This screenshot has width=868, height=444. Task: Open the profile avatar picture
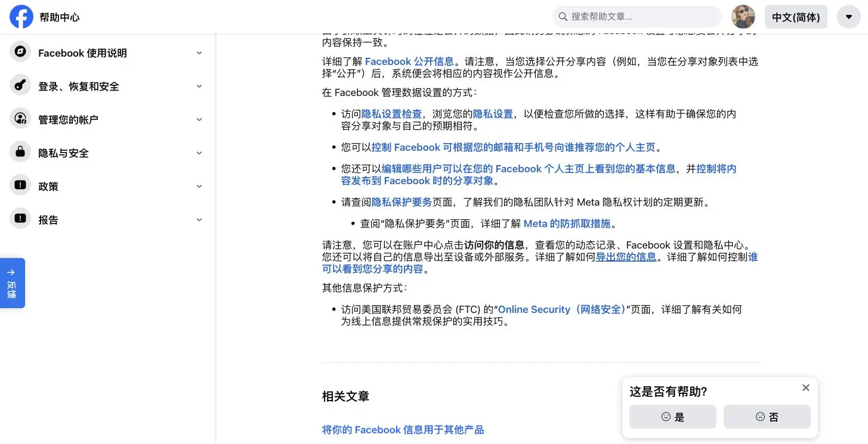point(743,17)
